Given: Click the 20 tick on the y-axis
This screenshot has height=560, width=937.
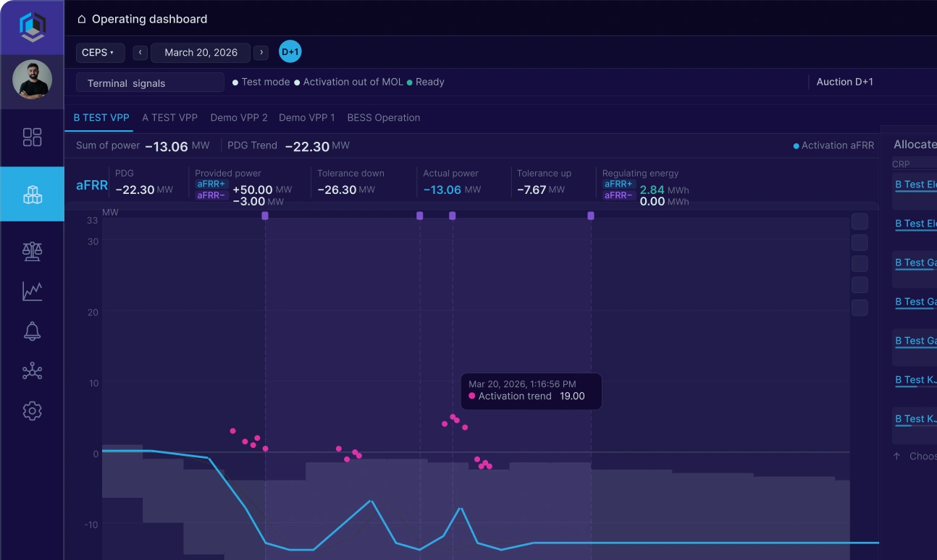Looking at the screenshot, I should pos(93,313).
